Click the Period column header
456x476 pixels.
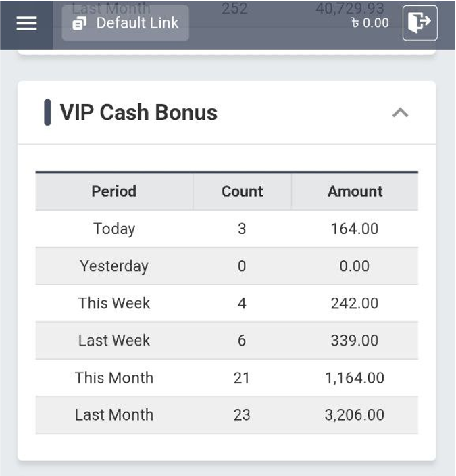click(113, 191)
